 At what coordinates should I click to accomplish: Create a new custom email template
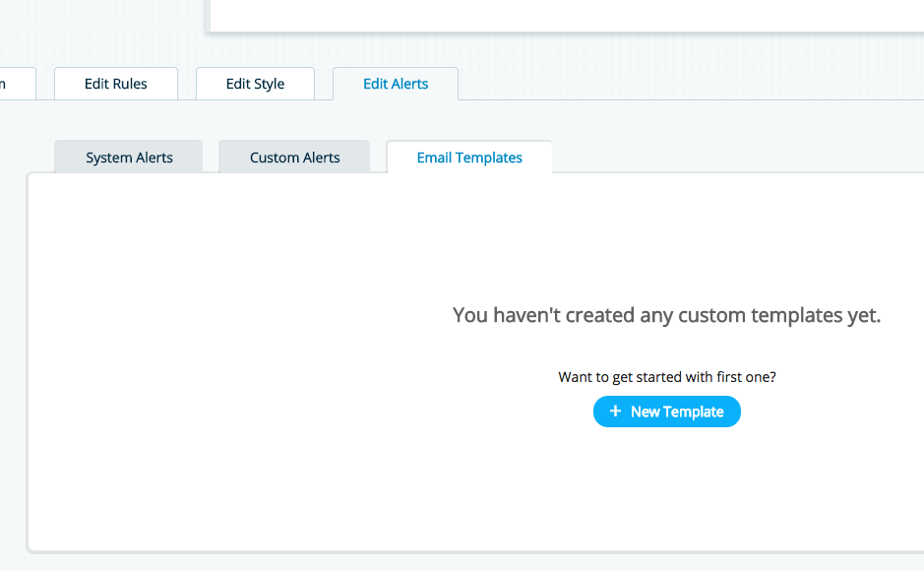[667, 412]
